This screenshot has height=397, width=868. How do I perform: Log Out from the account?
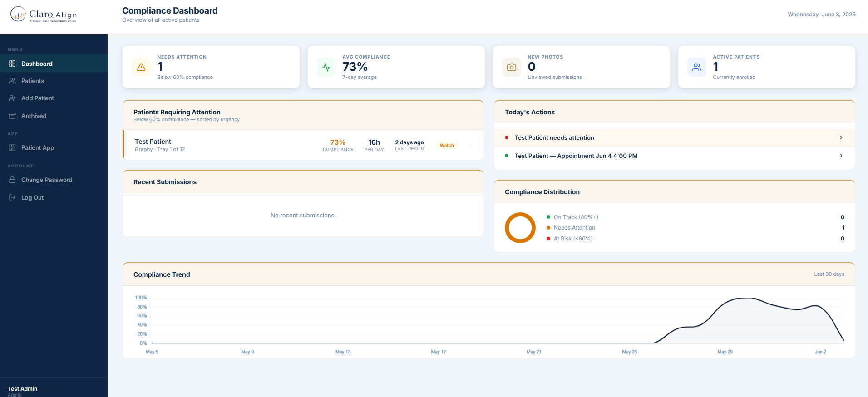pos(54,197)
